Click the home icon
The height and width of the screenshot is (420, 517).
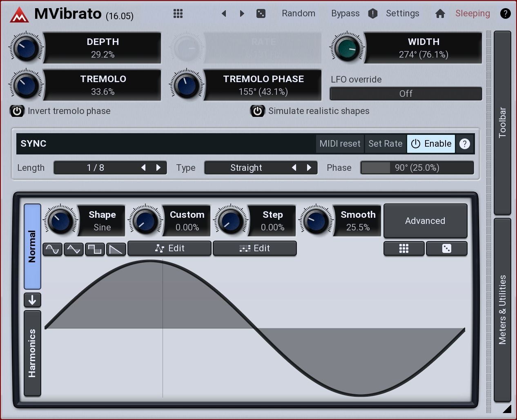pyautogui.click(x=440, y=13)
